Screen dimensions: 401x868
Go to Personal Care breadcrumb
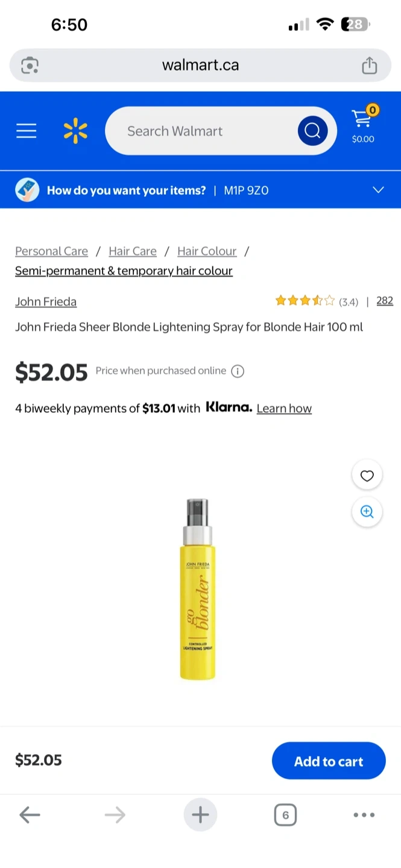click(51, 251)
